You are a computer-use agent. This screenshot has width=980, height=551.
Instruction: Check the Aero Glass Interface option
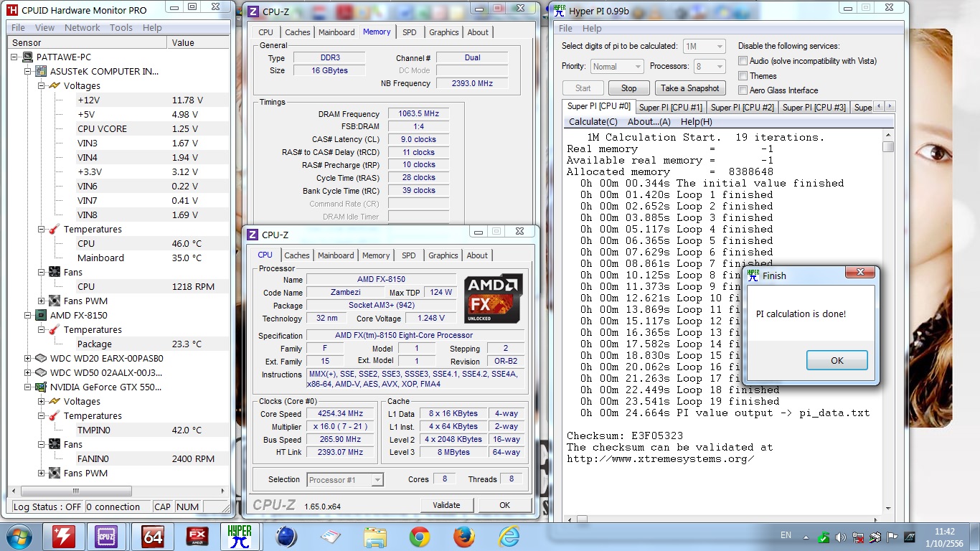(743, 90)
